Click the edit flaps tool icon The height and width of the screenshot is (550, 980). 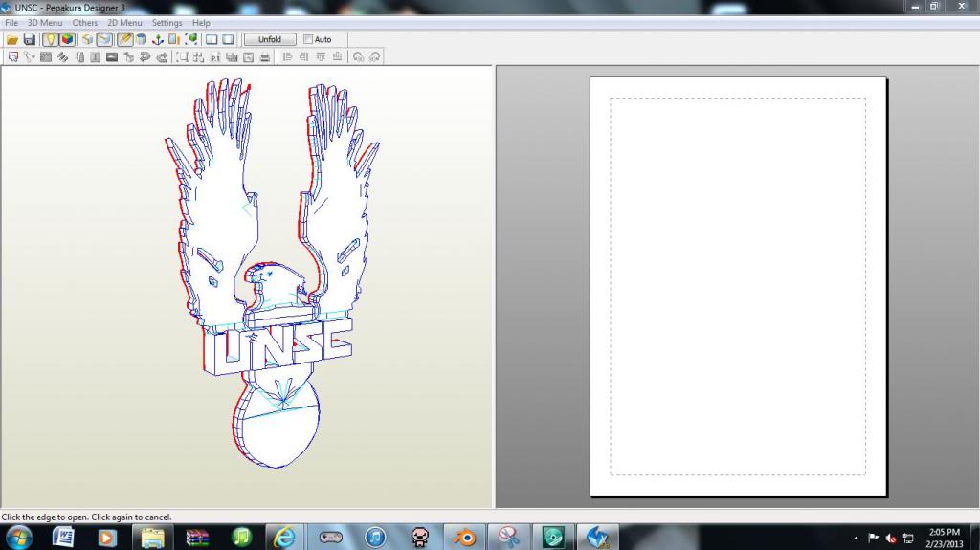pyautogui.click(x=62, y=56)
